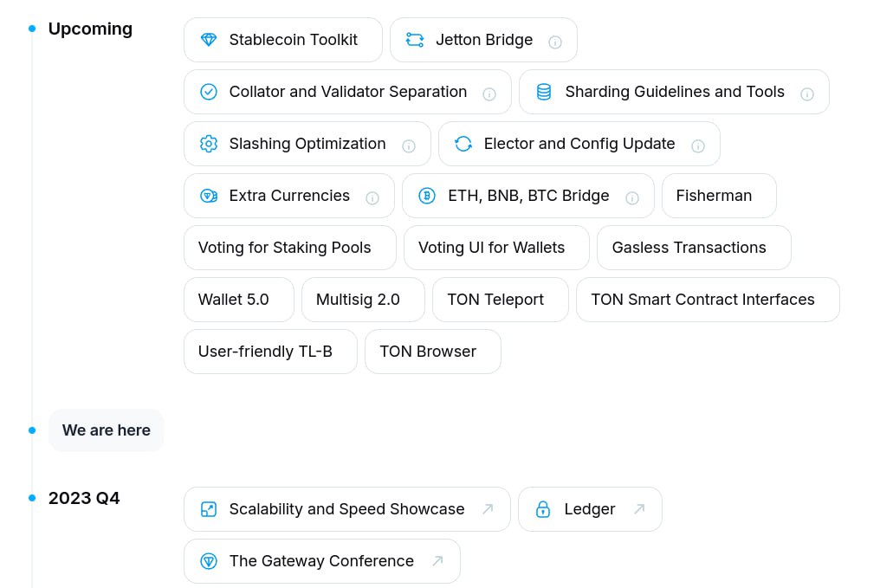Click the refresh icon on Elector and Config Update
This screenshot has height=588, width=893.
[463, 144]
